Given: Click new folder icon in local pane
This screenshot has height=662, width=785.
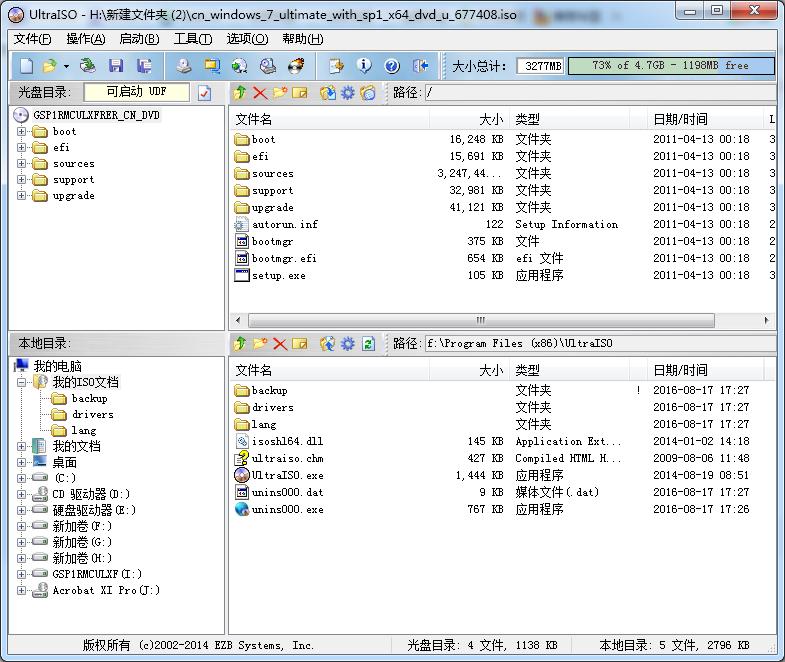Looking at the screenshot, I should tap(260, 344).
